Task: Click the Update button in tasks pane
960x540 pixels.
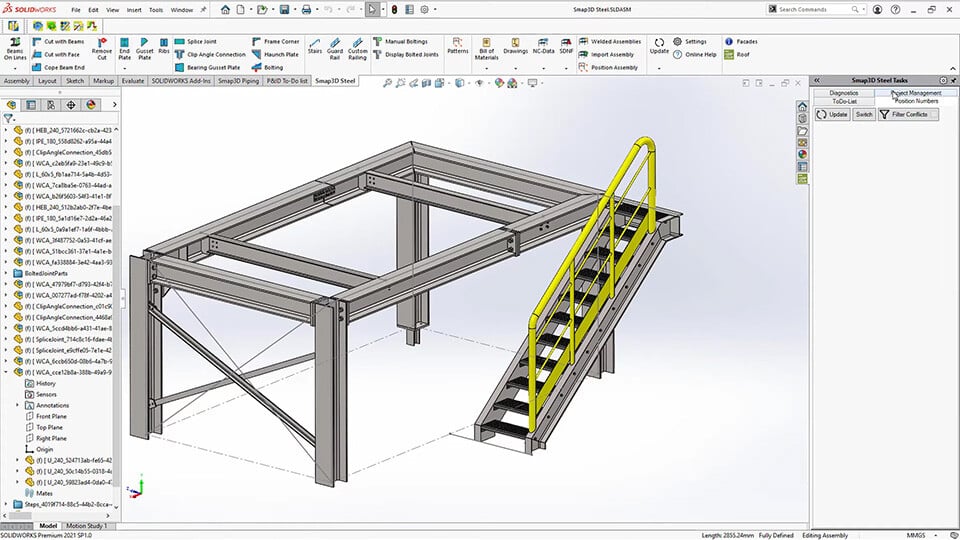Action: pyautogui.click(x=833, y=114)
